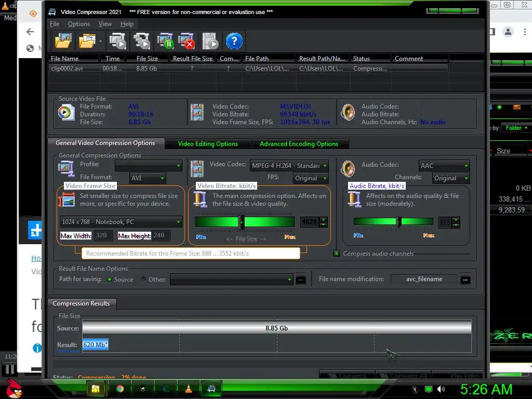532x399 pixels.
Task: Open the View menu
Action: coord(105,24)
